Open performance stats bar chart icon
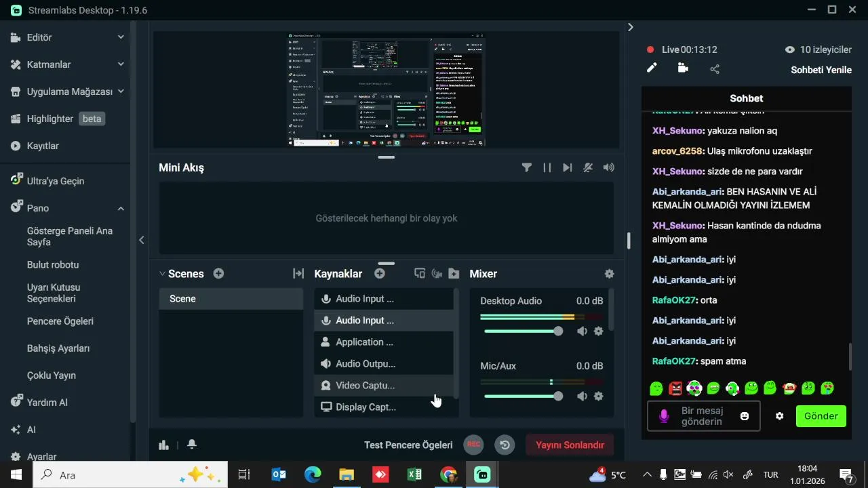The image size is (868, 488). point(163,445)
